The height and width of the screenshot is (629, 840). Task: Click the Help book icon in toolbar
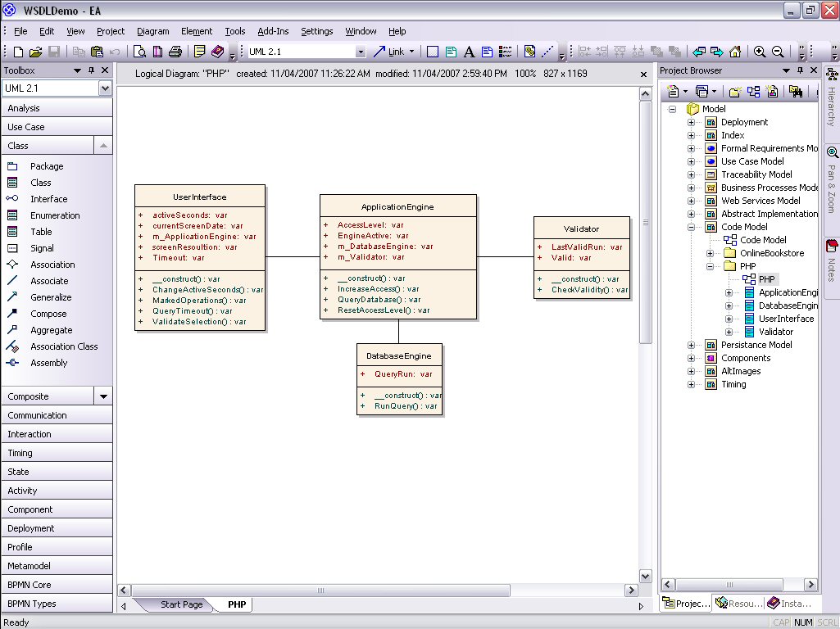tap(217, 52)
